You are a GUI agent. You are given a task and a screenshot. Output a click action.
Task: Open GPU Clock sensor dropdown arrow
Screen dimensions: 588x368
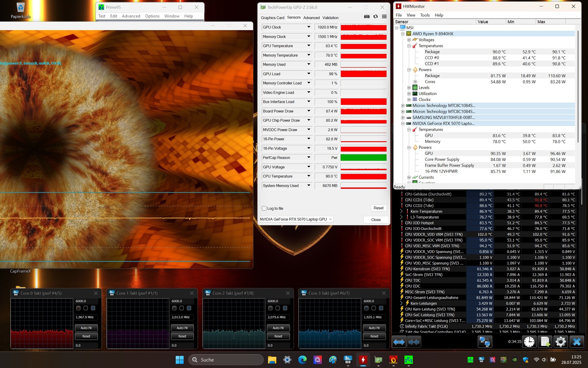pos(309,27)
